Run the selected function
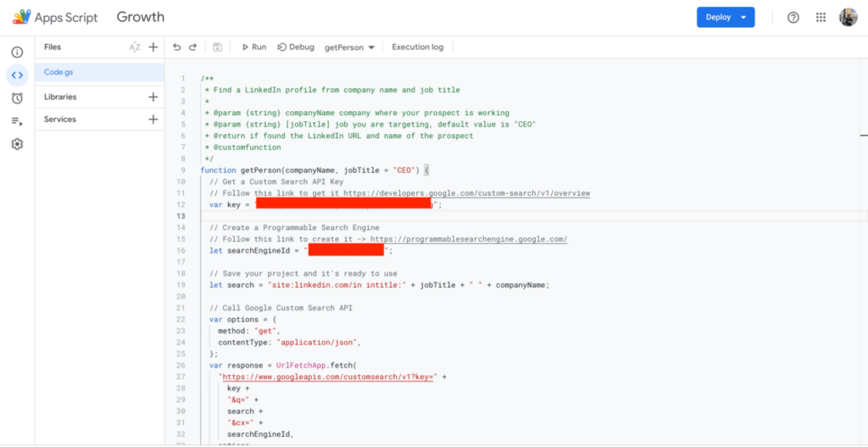Screen dimensions: 868x447 pos(253,47)
